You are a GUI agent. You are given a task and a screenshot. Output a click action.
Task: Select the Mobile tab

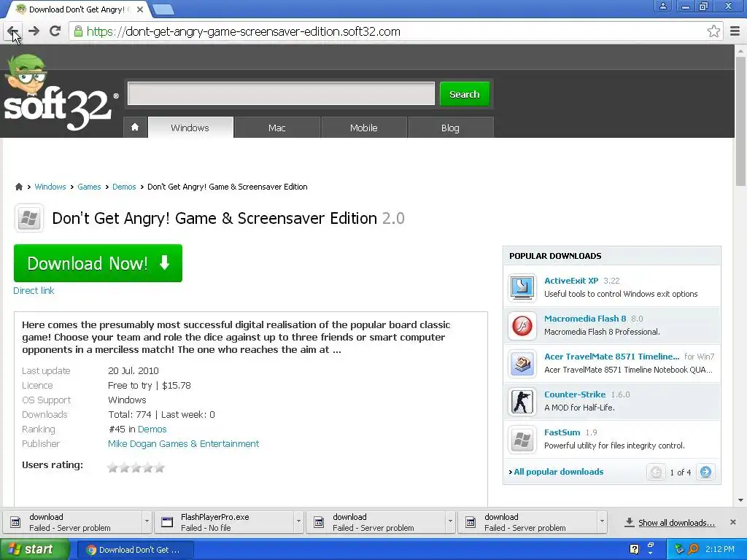coord(363,128)
